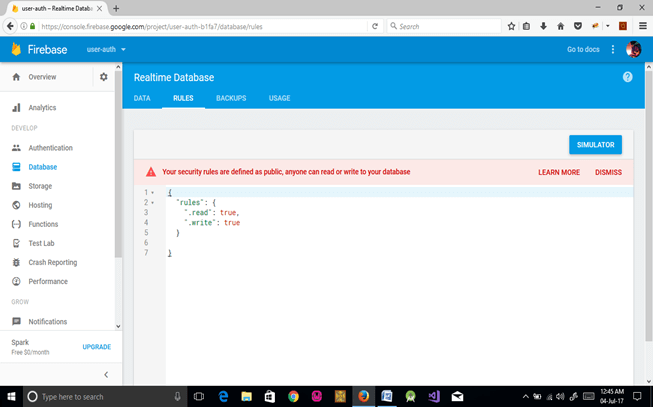Open the rules SIMULATOR

pos(596,145)
